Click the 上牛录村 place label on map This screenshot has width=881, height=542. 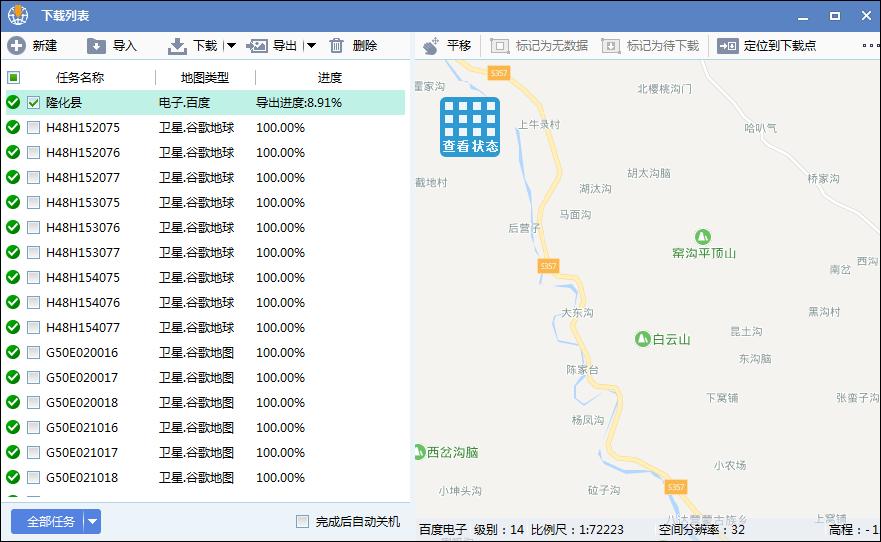pyautogui.click(x=539, y=124)
